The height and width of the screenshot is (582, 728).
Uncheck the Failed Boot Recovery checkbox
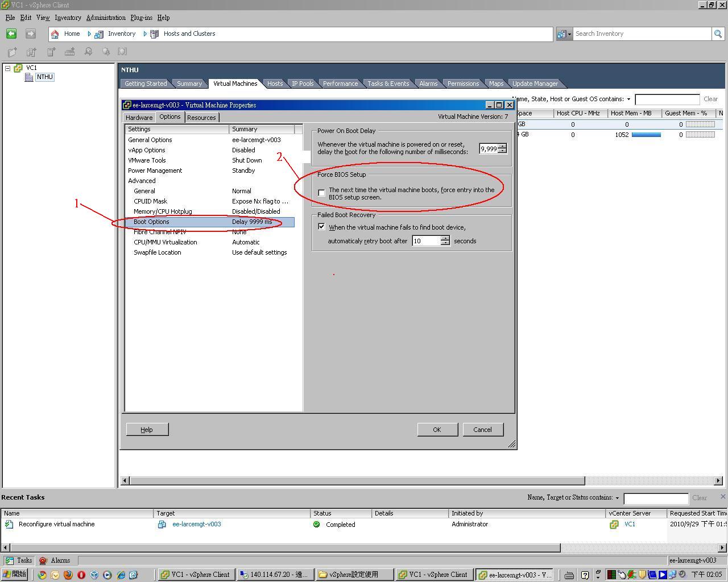pyautogui.click(x=322, y=227)
